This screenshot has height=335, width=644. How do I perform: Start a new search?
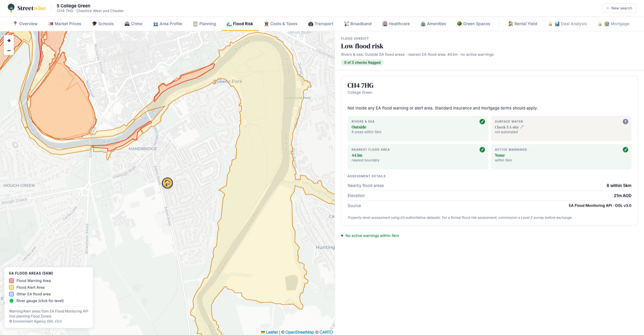click(619, 8)
